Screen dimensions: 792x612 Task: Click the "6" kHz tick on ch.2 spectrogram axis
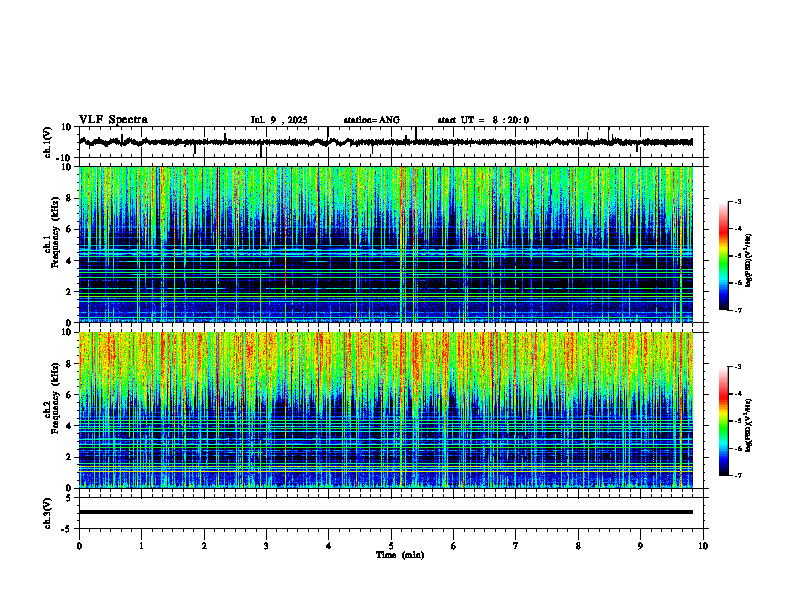(x=69, y=394)
